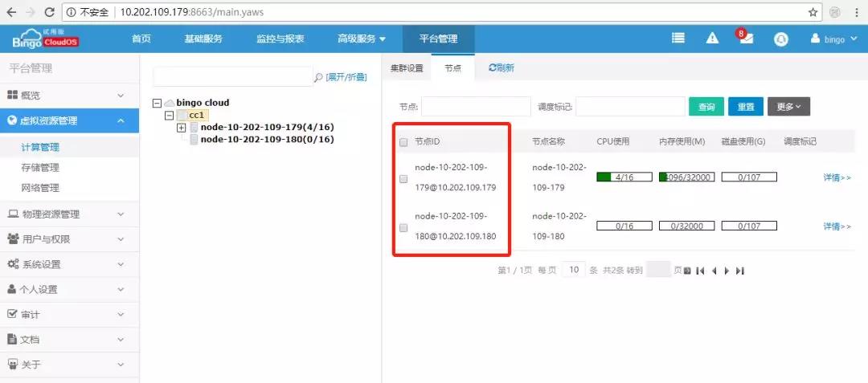Expand the 用户与权限 sidebar section
The height and width of the screenshot is (383, 868).
69,239
